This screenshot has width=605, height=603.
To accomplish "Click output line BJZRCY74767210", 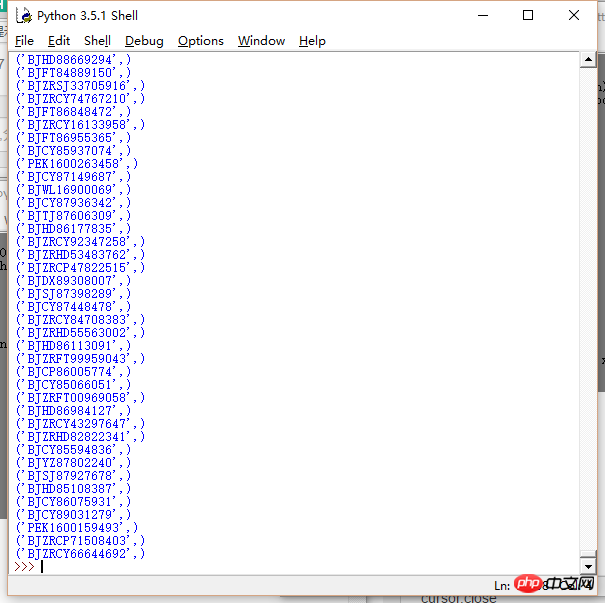I will [x=80, y=99].
